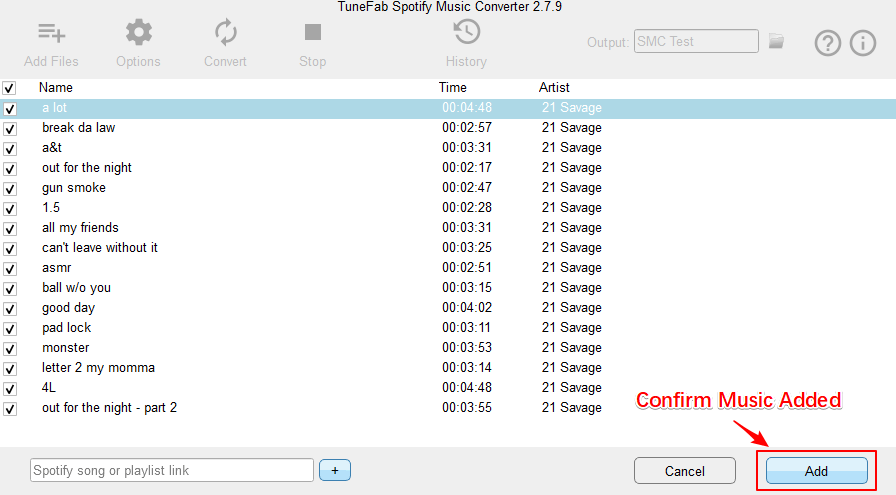Uncheck the 'can't leave without it' checkbox
Image resolution: width=896 pixels, height=495 pixels.
(10, 249)
